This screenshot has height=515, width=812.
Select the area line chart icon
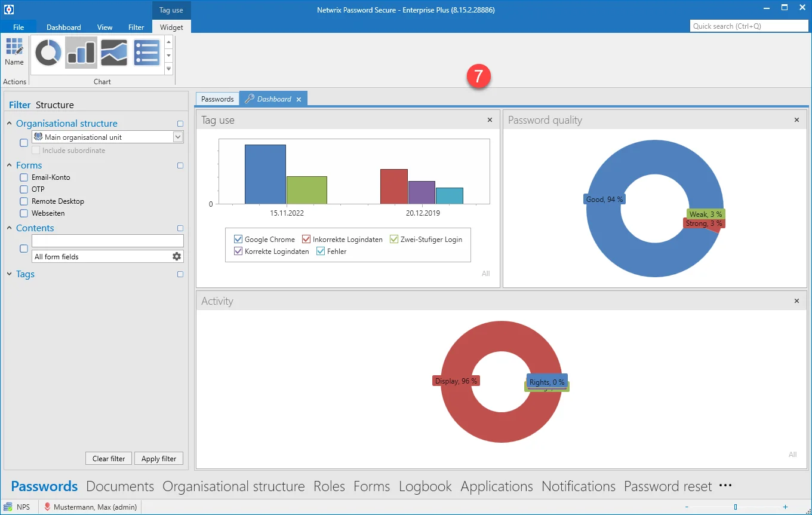pyautogui.click(x=114, y=53)
